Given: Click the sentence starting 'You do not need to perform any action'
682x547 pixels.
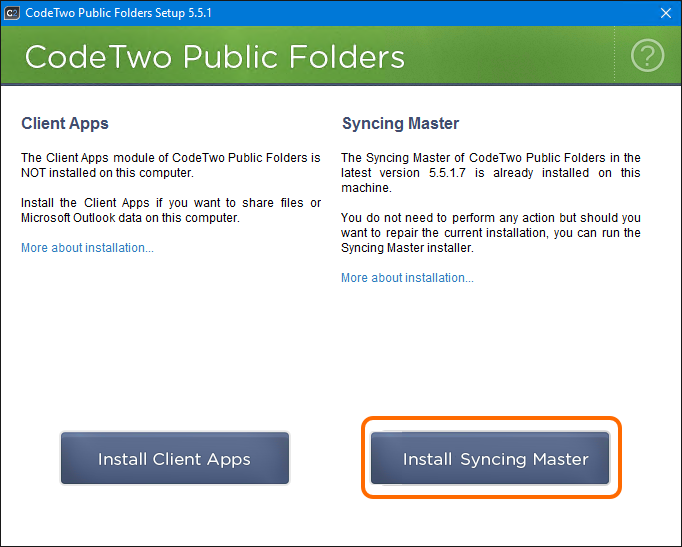Looking at the screenshot, I should click(491, 233).
